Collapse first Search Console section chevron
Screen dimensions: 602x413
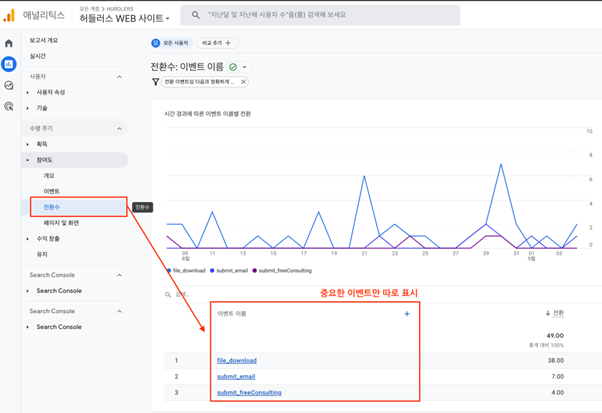119,275
